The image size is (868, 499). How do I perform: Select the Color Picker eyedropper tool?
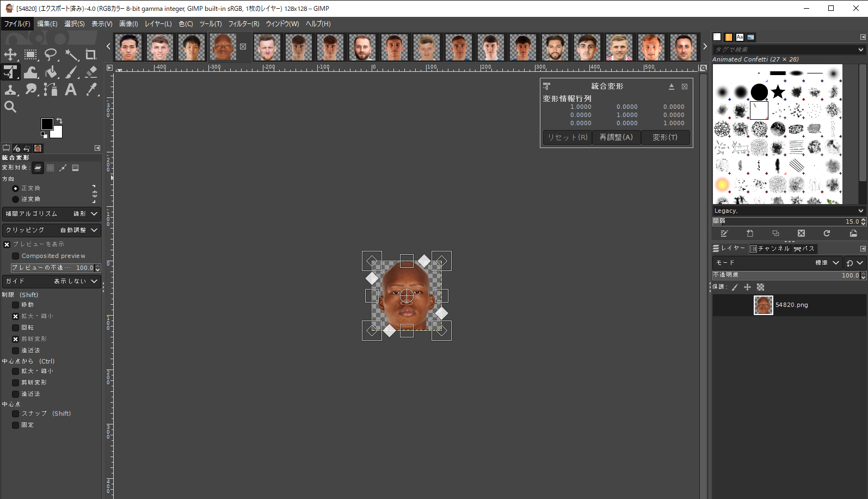91,89
